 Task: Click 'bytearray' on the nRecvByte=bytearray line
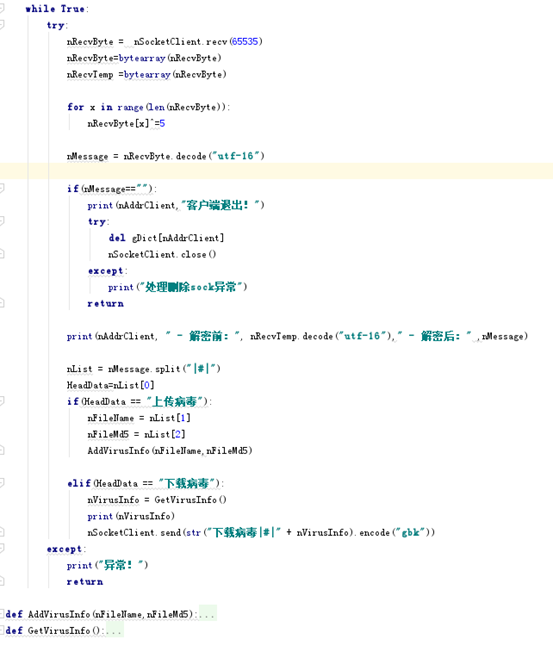(x=142, y=58)
